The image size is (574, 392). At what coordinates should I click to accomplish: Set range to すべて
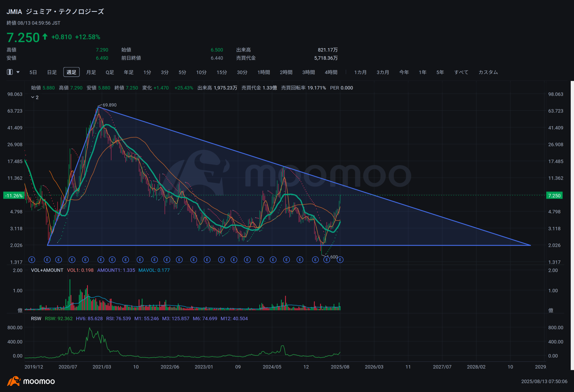(461, 72)
